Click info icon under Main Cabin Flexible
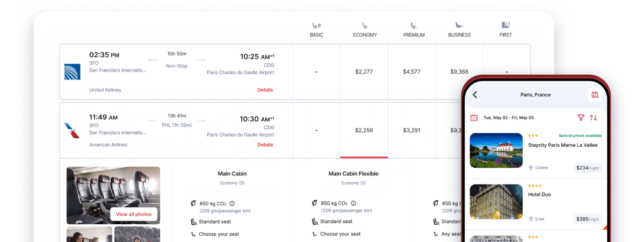644x242 pixels. (x=353, y=204)
